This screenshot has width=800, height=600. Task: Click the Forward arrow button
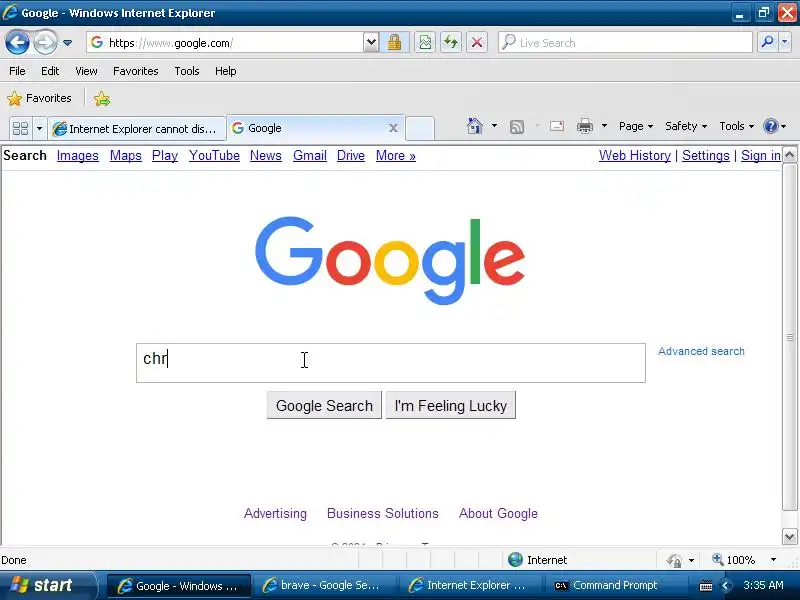[x=45, y=42]
